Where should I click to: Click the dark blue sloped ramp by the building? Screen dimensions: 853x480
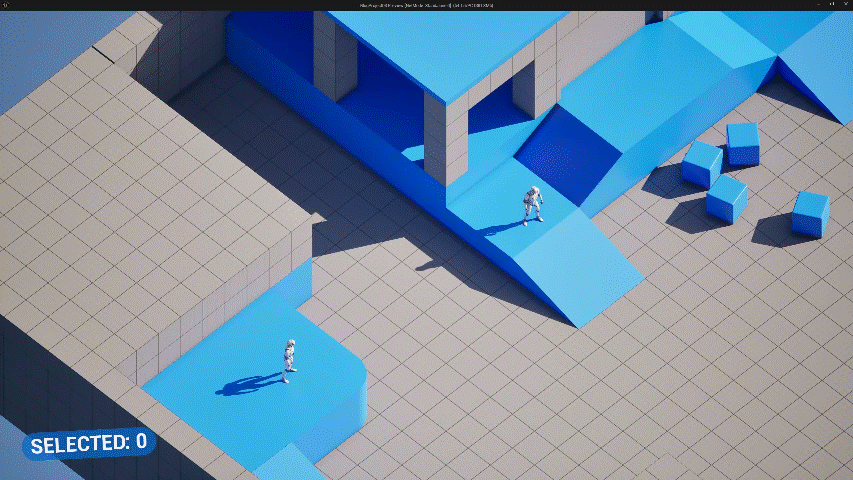coord(565,150)
